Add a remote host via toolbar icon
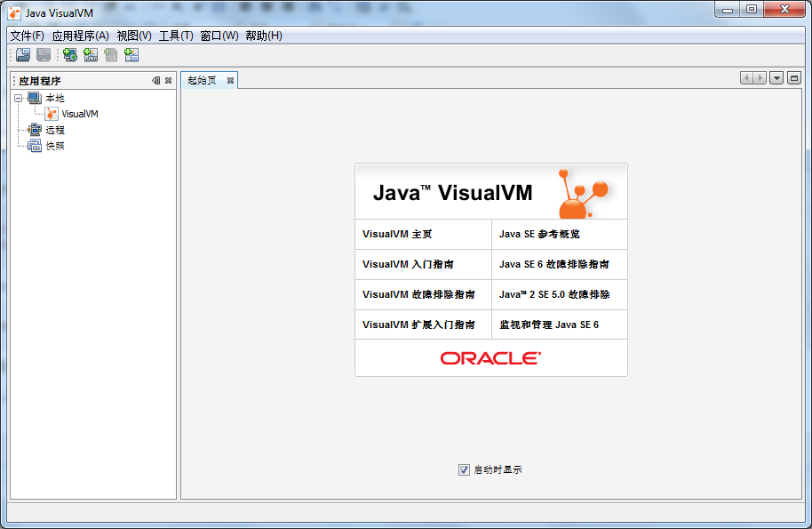The image size is (812, 529). [70, 55]
